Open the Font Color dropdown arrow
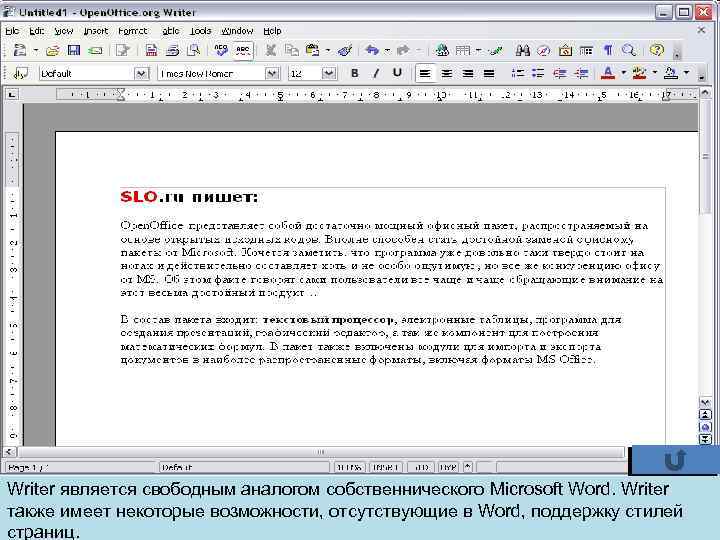Image resolution: width=720 pixels, height=540 pixels. point(624,73)
